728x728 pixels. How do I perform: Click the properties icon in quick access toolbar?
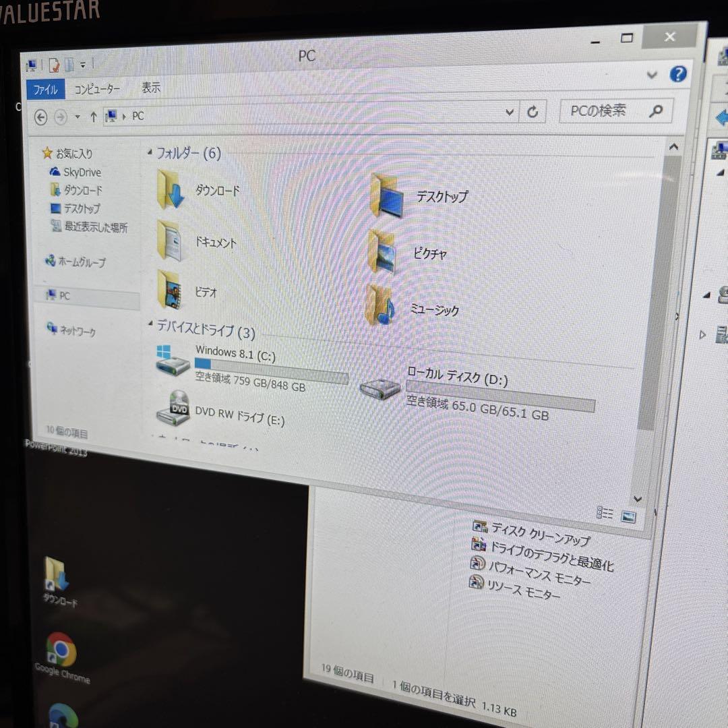pyautogui.click(x=54, y=65)
